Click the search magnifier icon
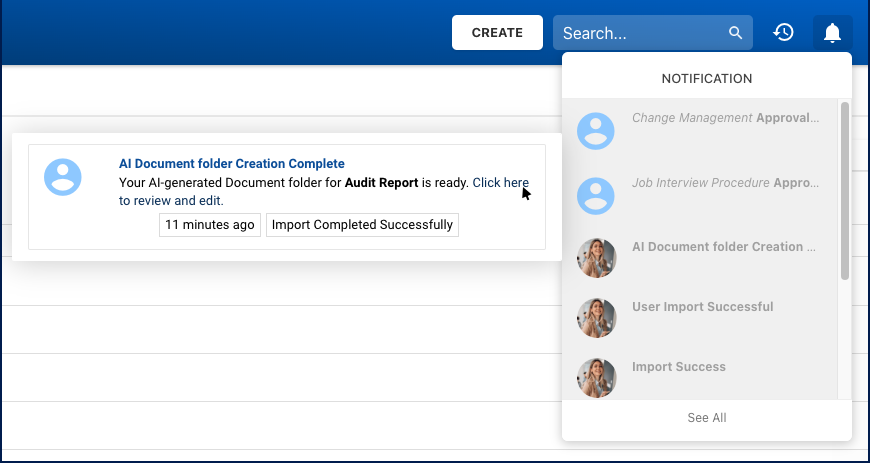The image size is (870, 463). [x=735, y=33]
